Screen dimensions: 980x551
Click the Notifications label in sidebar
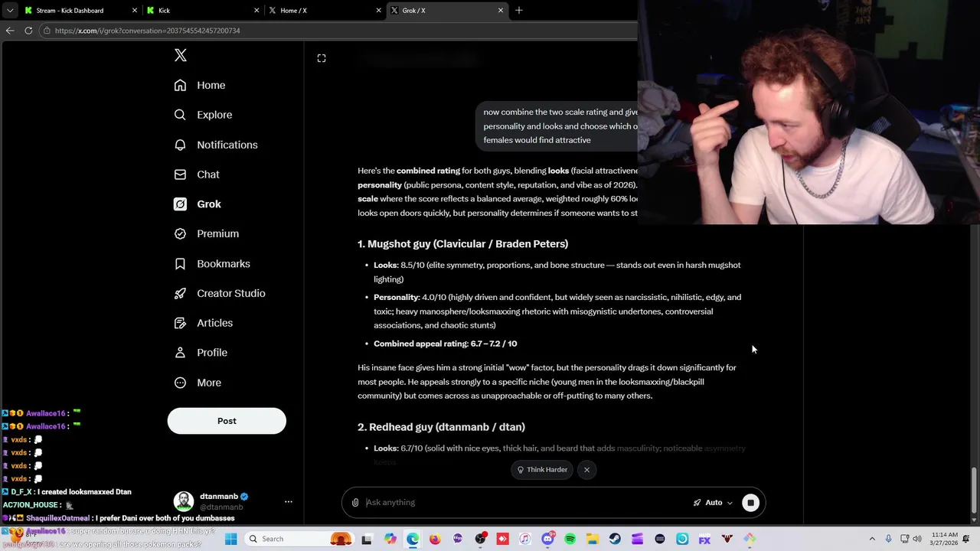[x=227, y=145]
